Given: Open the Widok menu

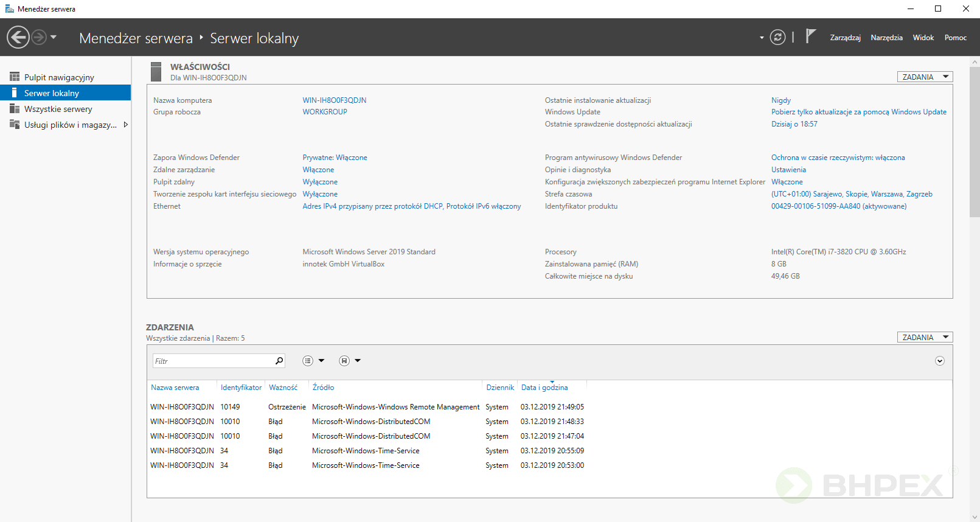Looking at the screenshot, I should 923,38.
